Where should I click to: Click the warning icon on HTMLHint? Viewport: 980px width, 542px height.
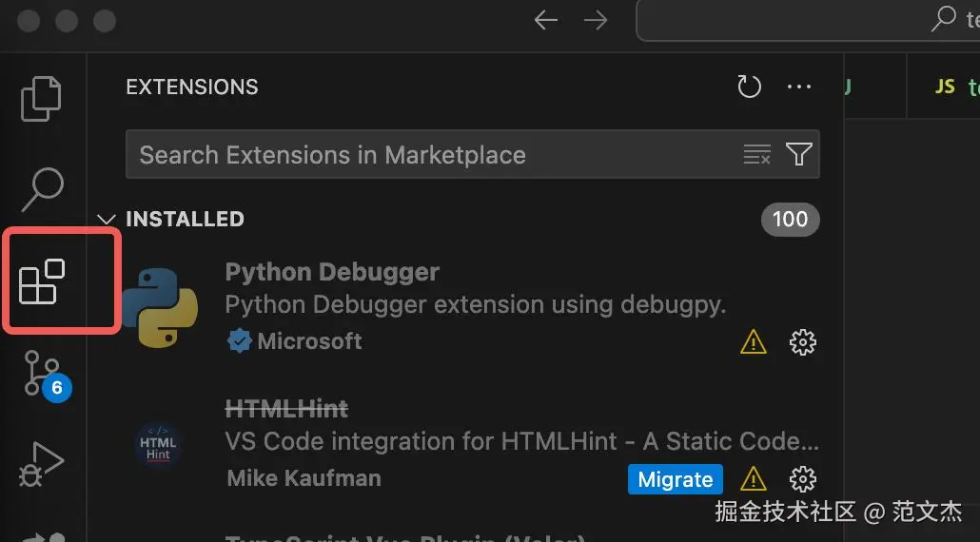(x=753, y=478)
